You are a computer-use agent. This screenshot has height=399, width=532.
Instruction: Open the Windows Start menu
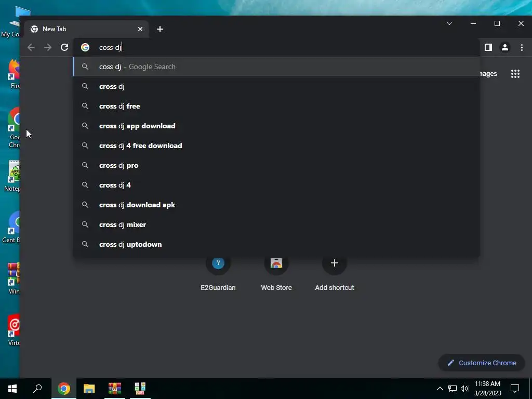(12, 389)
